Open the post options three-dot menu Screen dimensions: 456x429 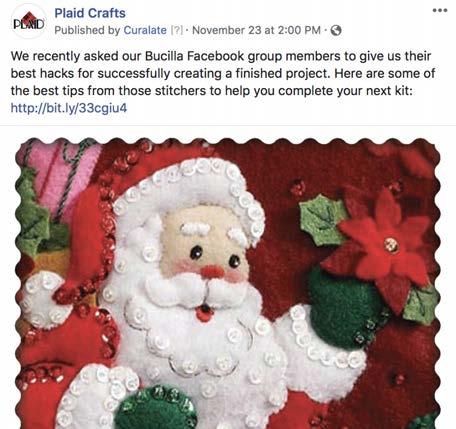pyautogui.click(x=440, y=10)
